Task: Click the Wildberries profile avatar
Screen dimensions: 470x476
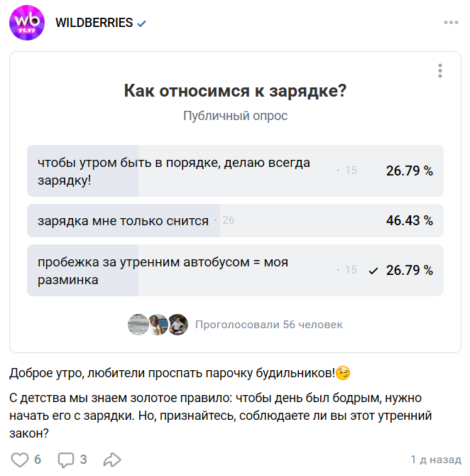Action: 27,23
